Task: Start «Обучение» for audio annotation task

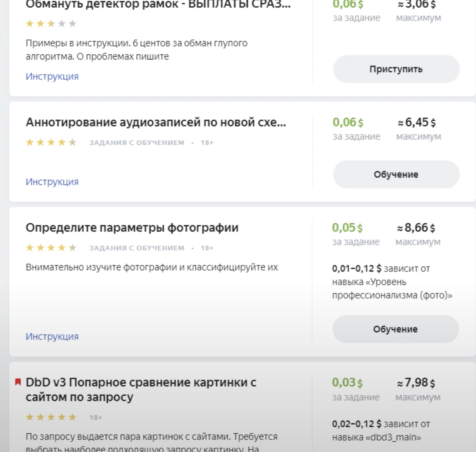Action: [x=395, y=174]
